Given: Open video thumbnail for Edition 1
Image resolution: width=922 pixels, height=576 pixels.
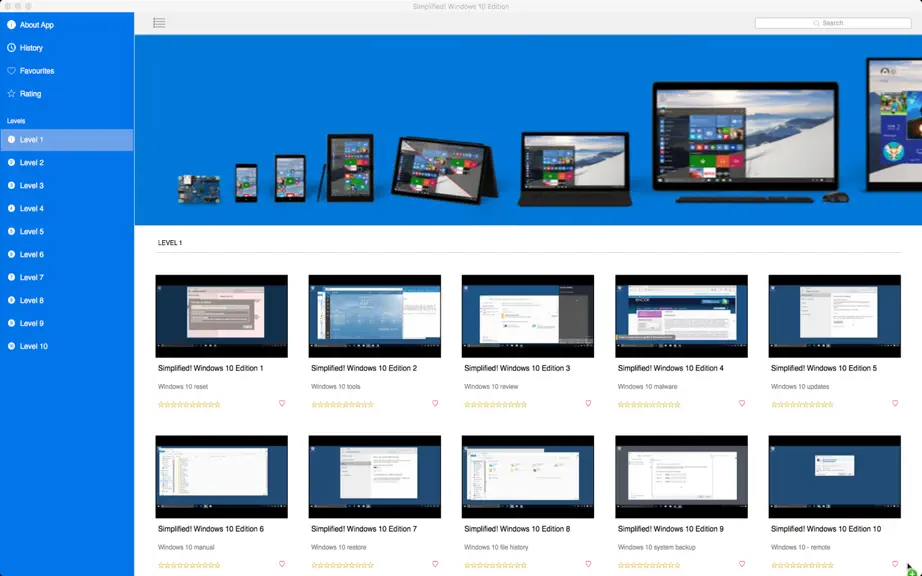Looking at the screenshot, I should 222,316.
